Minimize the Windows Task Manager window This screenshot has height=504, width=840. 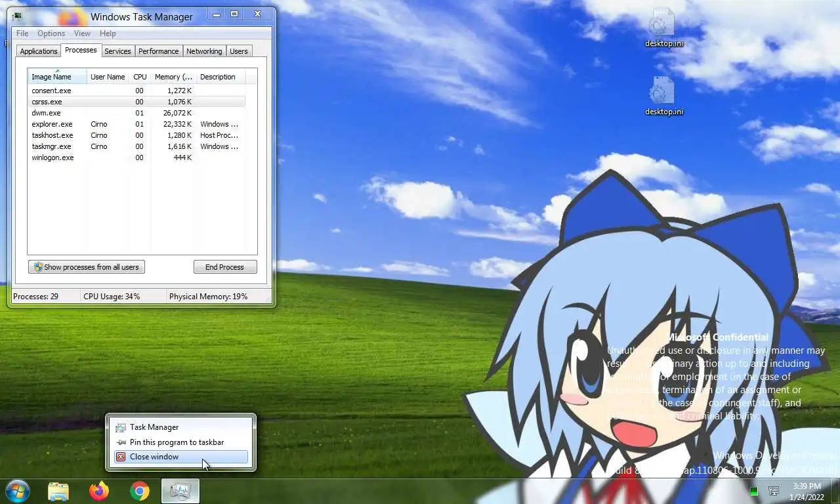217,14
